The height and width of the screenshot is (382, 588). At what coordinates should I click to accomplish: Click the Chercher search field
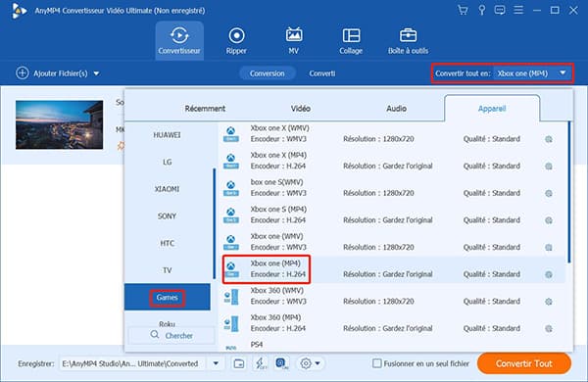pos(171,335)
